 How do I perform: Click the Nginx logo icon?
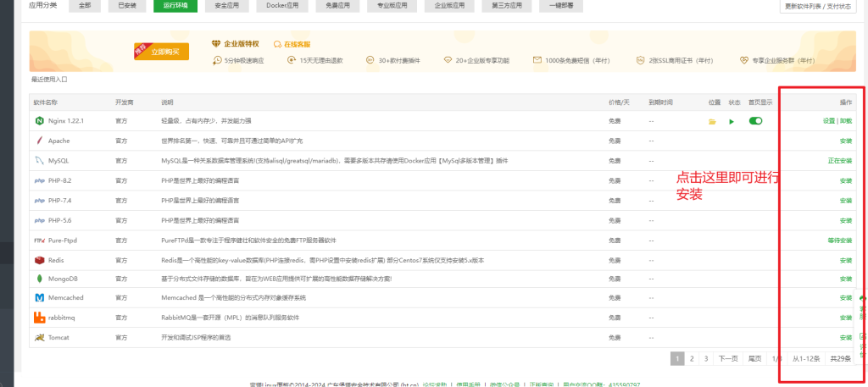pos(39,121)
